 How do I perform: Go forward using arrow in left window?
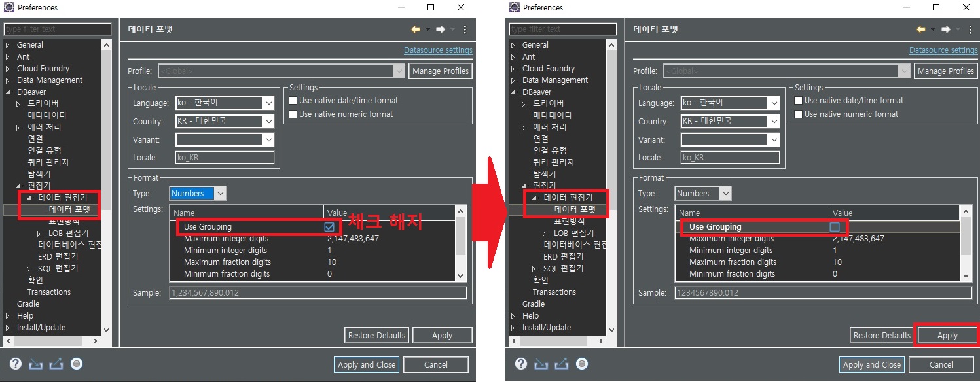(441, 29)
